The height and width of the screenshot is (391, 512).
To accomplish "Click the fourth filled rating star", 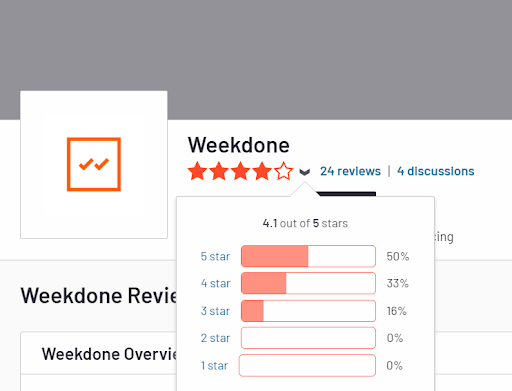I will pos(262,171).
